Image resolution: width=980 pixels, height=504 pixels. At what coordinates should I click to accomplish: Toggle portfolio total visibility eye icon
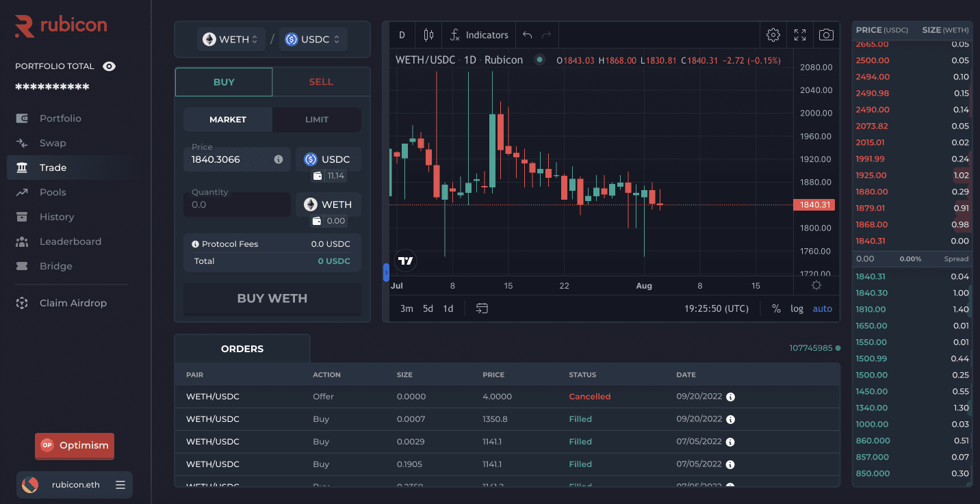(109, 66)
